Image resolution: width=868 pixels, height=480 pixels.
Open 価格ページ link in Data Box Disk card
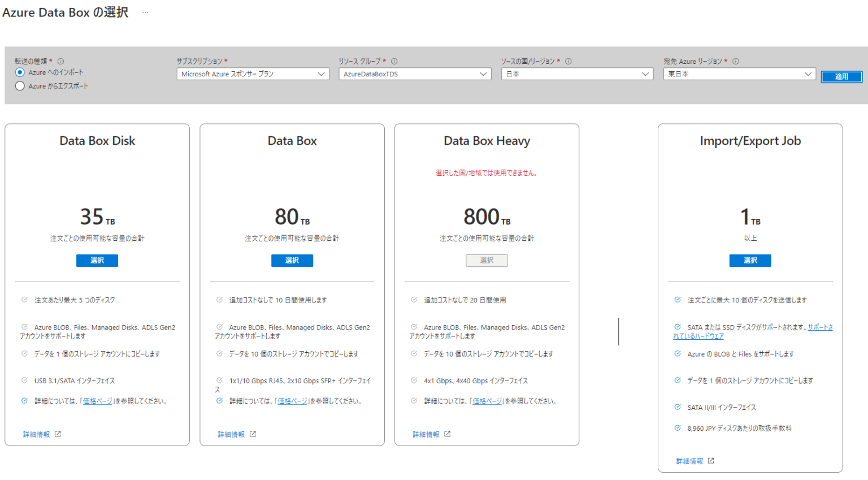pyautogui.click(x=98, y=401)
